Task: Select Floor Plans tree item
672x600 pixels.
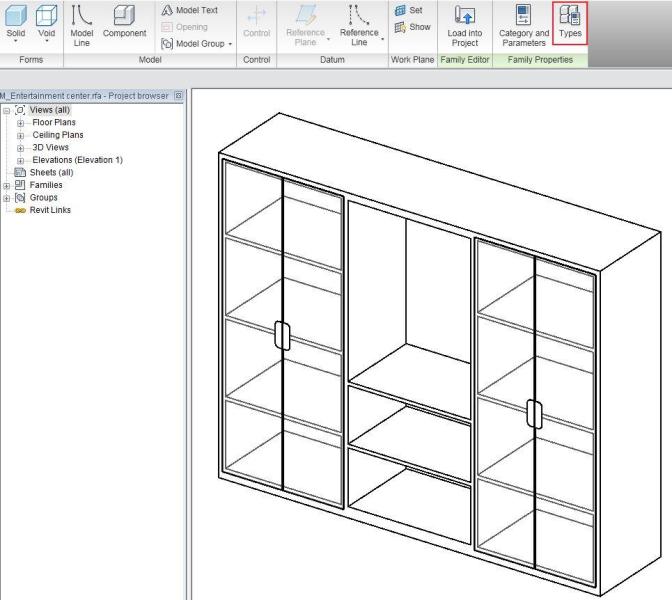Action: (x=54, y=123)
